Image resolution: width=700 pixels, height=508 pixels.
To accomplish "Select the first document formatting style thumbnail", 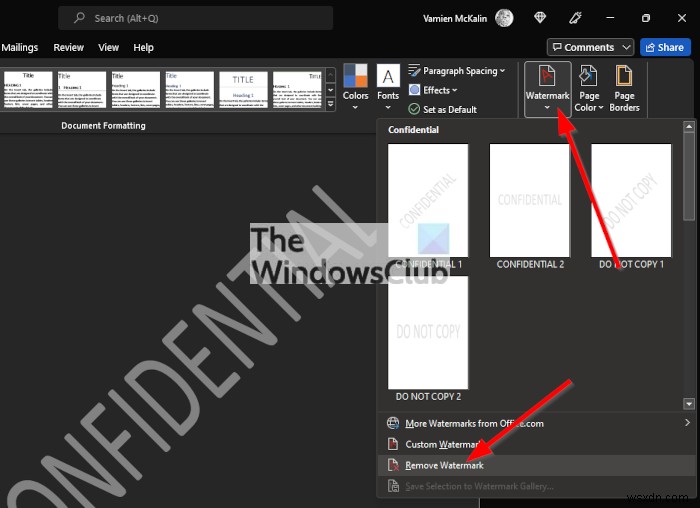I will pos(28,89).
